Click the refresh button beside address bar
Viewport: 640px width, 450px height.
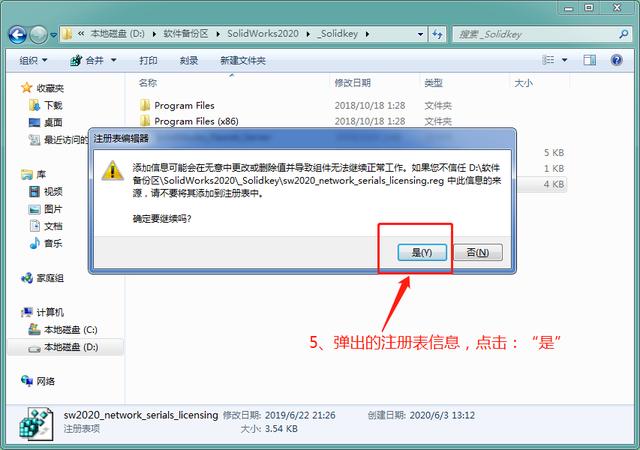[438, 34]
